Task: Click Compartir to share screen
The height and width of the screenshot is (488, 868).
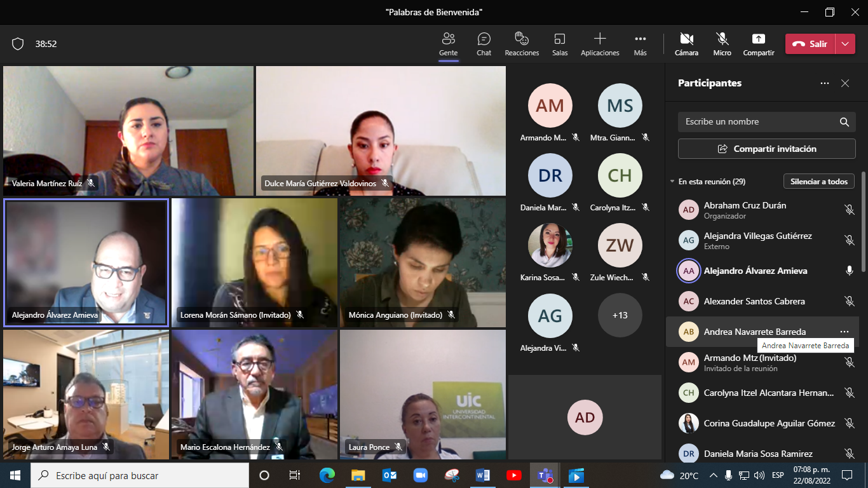Action: (759, 44)
